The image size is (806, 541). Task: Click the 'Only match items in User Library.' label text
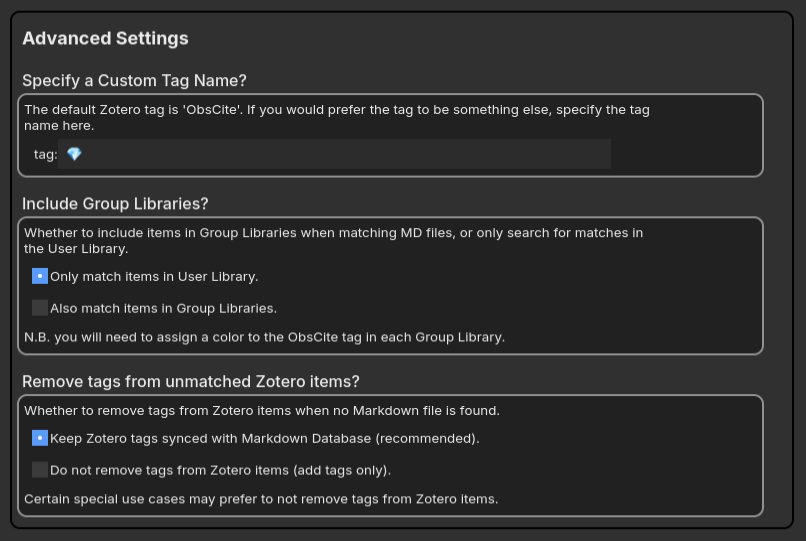pos(154,277)
